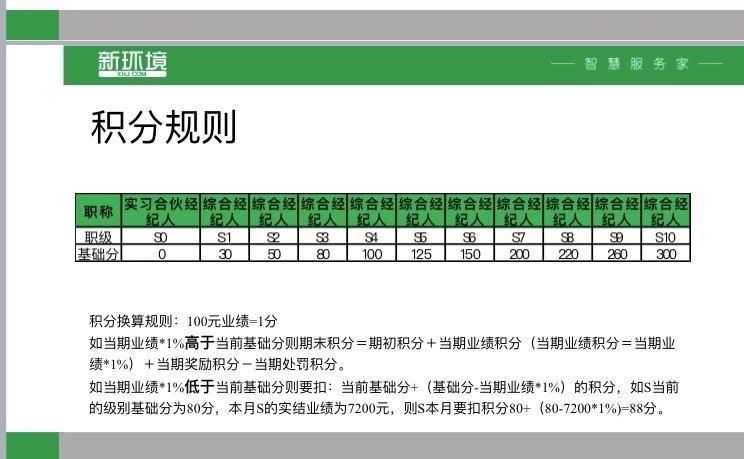Select the base score cell showing 300
The width and height of the screenshot is (744, 459).
[x=665, y=254]
